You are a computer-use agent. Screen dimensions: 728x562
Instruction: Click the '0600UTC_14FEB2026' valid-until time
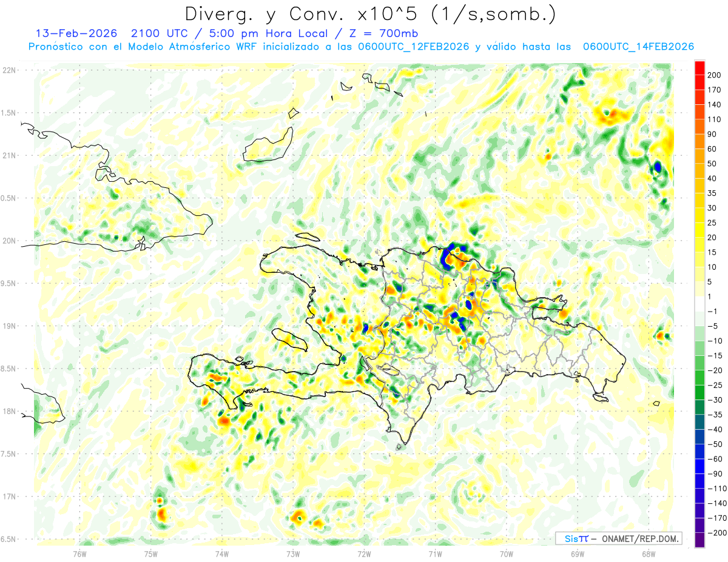tap(638, 47)
